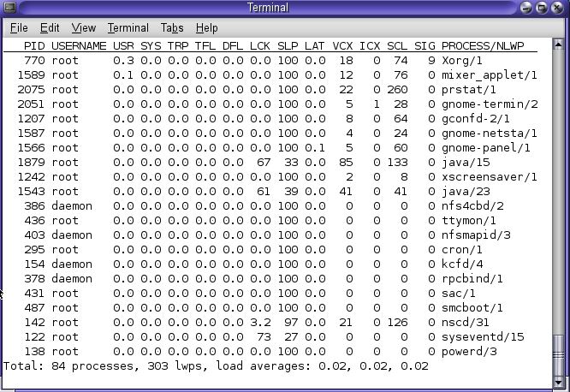Click PID 1879 in the java/15 row
The width and height of the screenshot is (570, 392).
32,162
